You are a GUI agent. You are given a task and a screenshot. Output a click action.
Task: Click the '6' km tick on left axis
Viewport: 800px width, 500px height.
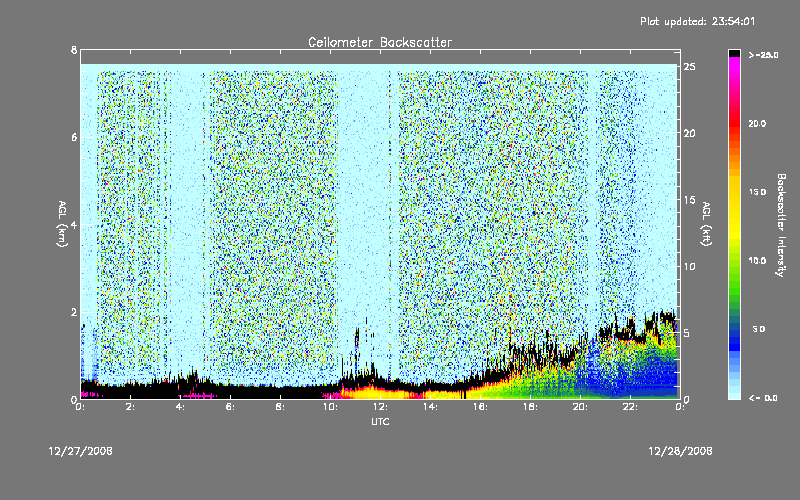(74, 137)
